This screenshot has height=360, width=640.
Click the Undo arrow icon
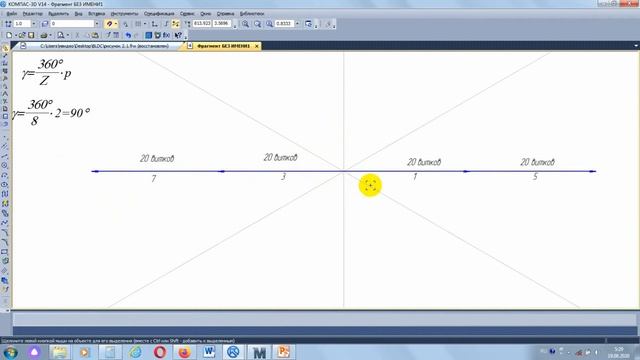(x=128, y=35)
